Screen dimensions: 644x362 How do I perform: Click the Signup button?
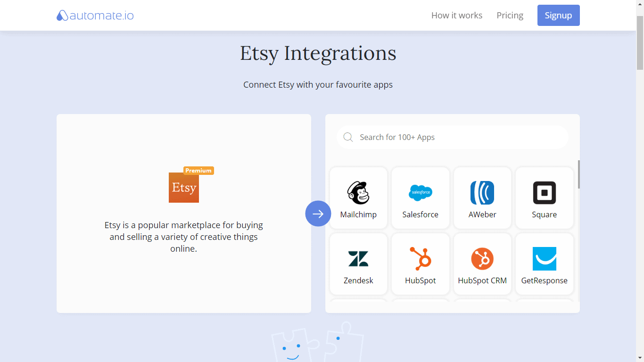559,16
